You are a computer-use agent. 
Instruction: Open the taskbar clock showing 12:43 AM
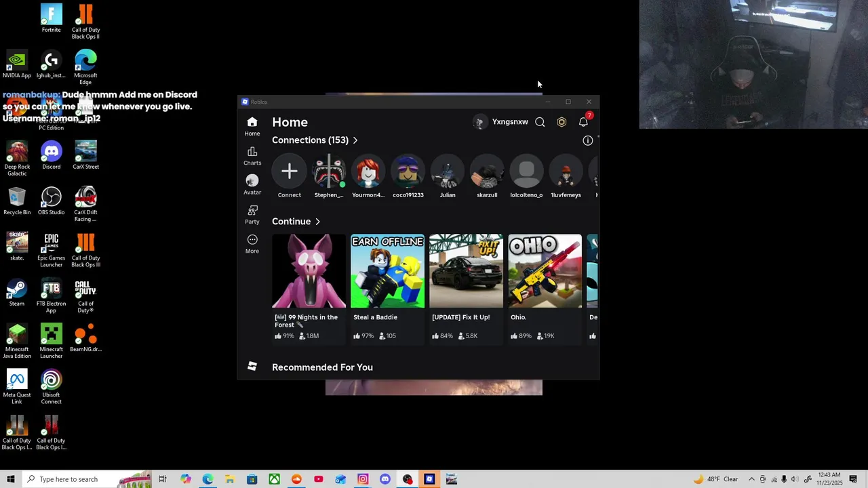(x=829, y=479)
